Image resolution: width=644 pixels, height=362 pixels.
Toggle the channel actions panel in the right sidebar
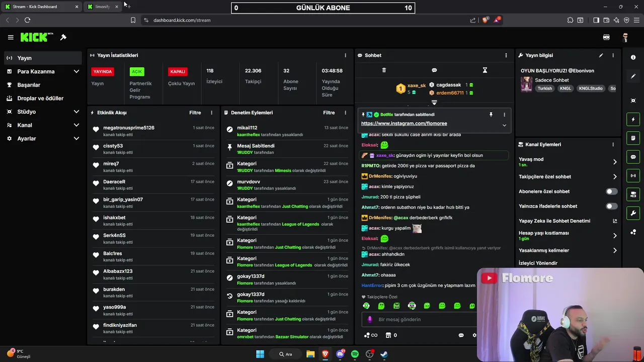[x=633, y=194]
